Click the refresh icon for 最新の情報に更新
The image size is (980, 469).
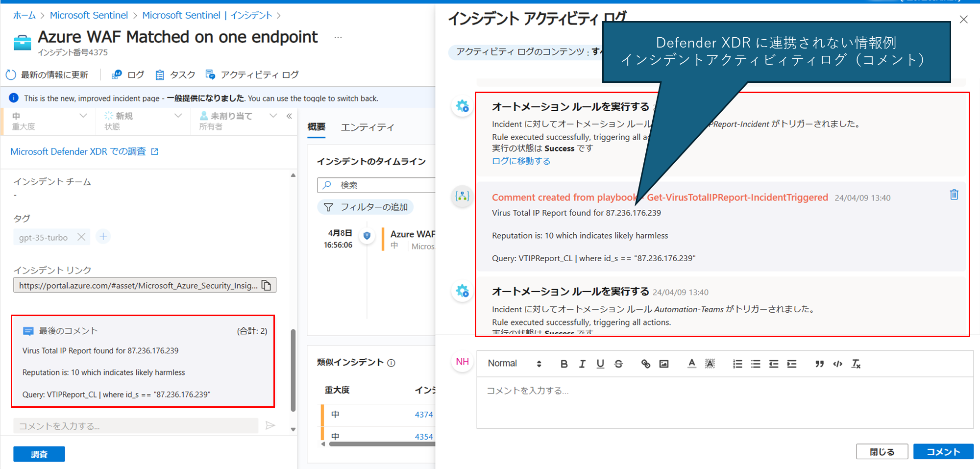(11, 75)
